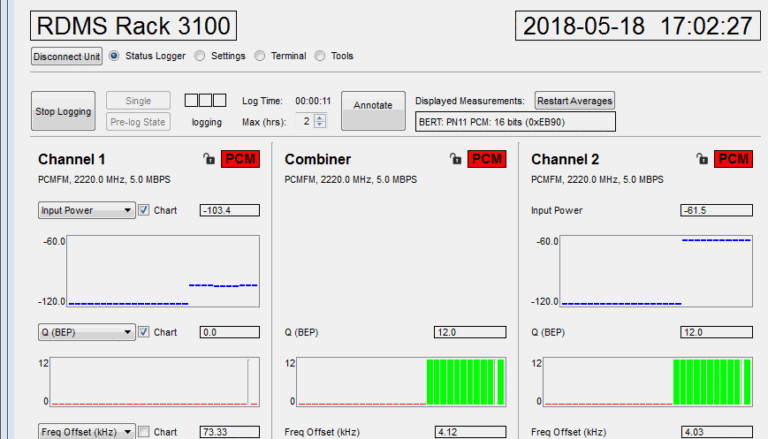Image resolution: width=768 pixels, height=439 pixels.
Task: Click Combiner PCMFM 2220.0 MHz info text
Action: pyautogui.click(x=351, y=180)
